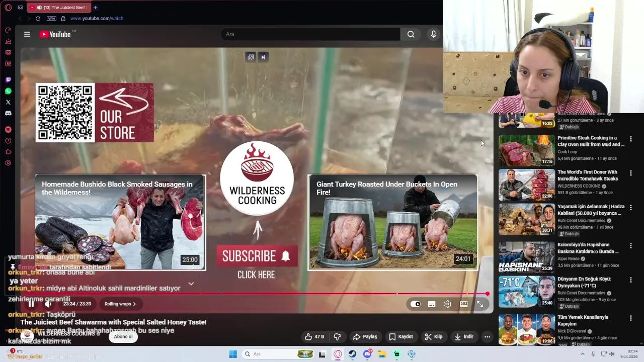Toggle the VPN badge in address bar
The width and height of the screenshot is (644, 362).
coord(51,19)
